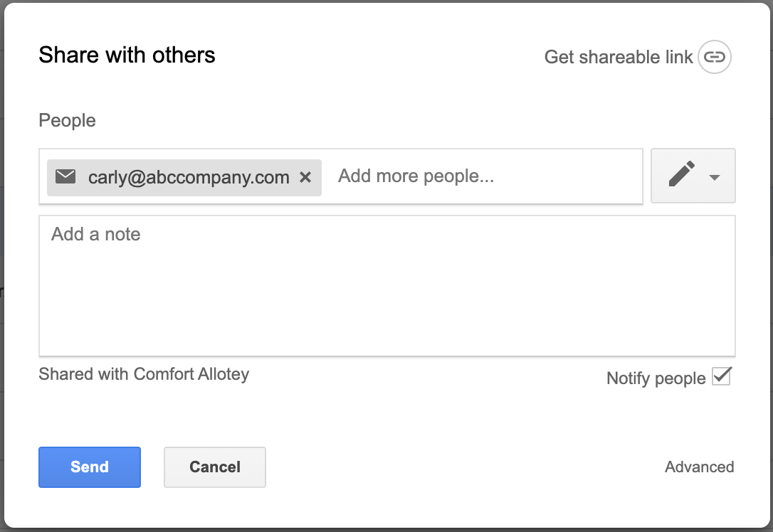Image resolution: width=773 pixels, height=532 pixels.
Task: Click the chain link icon
Action: [715, 57]
